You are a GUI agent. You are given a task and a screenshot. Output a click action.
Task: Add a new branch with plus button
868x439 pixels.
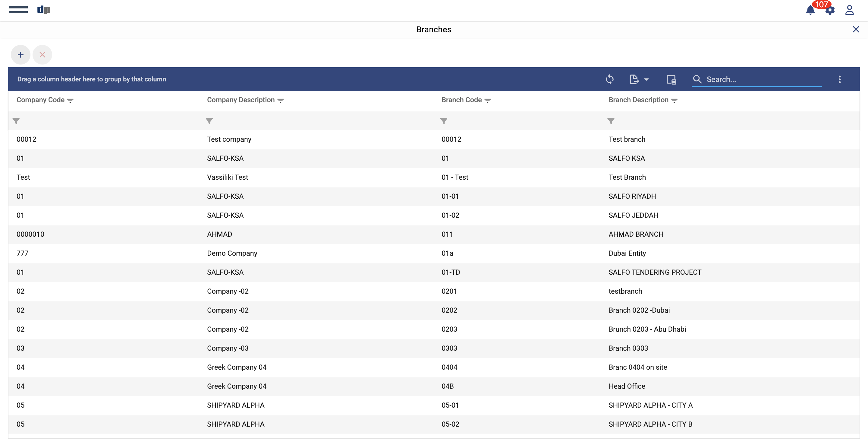point(20,55)
